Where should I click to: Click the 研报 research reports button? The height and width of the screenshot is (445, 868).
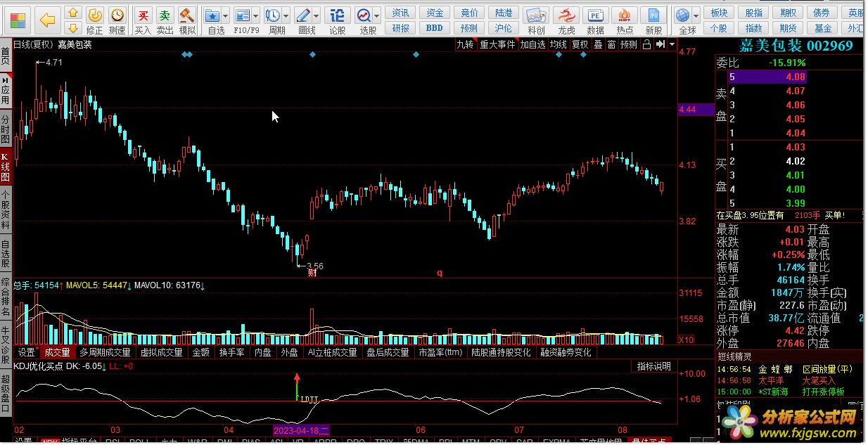401,28
